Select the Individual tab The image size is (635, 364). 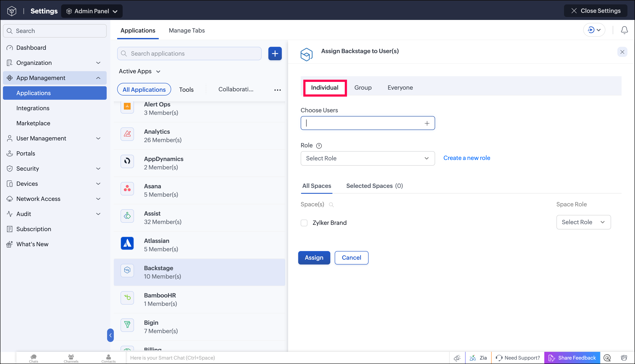click(x=324, y=88)
